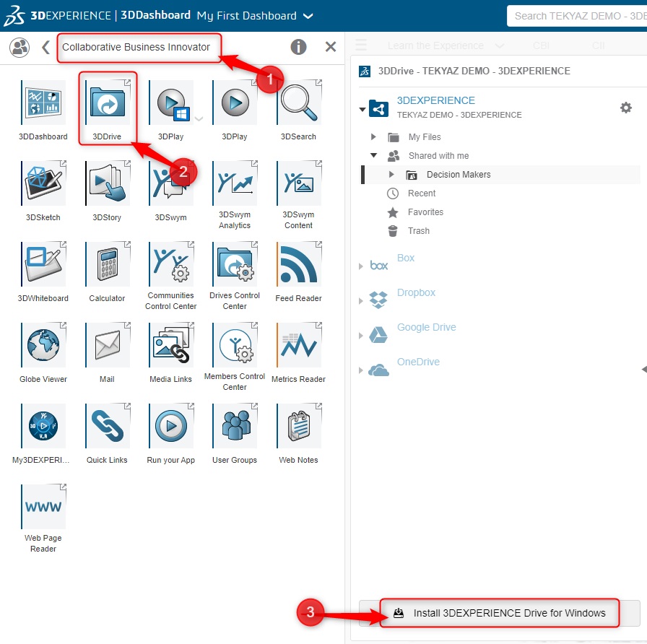Viewport: 647px width, 644px height.
Task: Expand the 3DPlay options chevron
Action: (199, 119)
